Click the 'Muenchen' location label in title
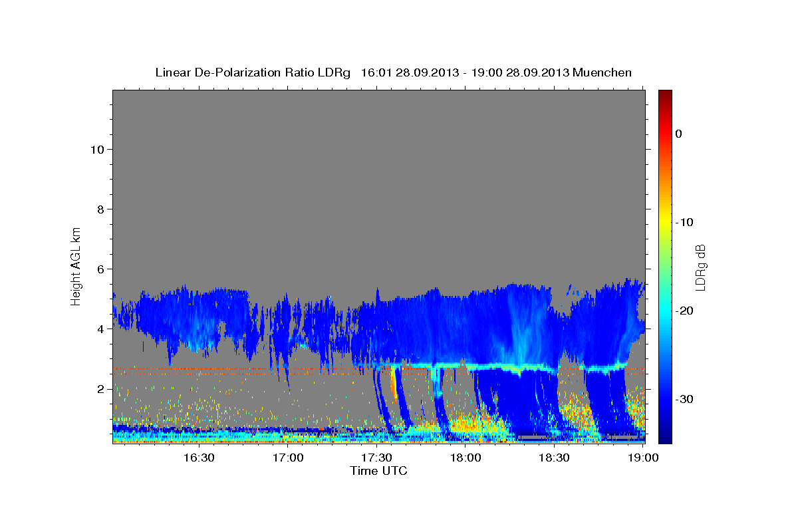798x532 pixels. [x=602, y=72]
